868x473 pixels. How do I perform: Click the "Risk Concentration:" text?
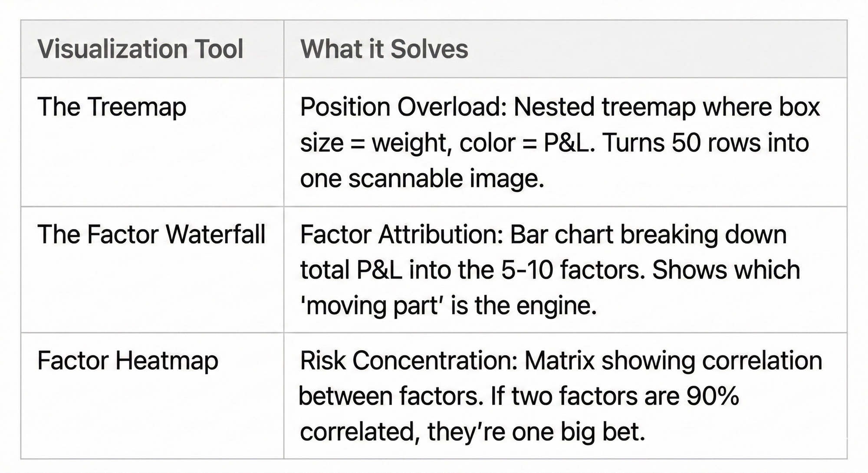(408, 361)
